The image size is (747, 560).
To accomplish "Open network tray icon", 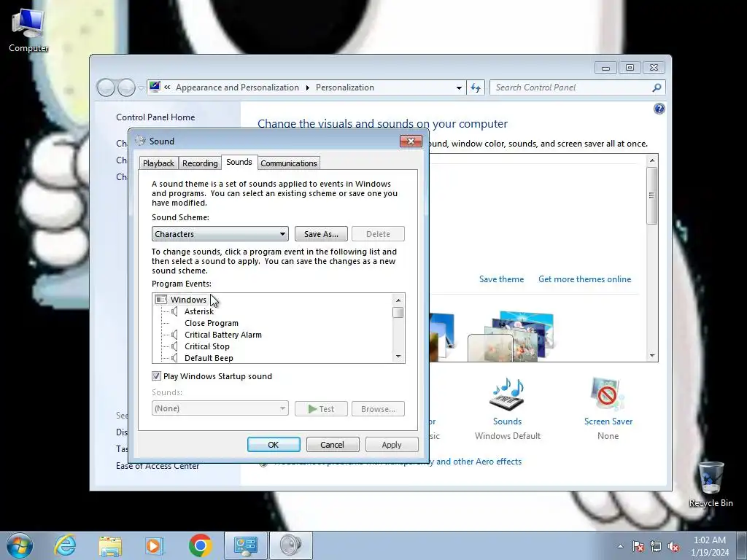I will click(656, 547).
